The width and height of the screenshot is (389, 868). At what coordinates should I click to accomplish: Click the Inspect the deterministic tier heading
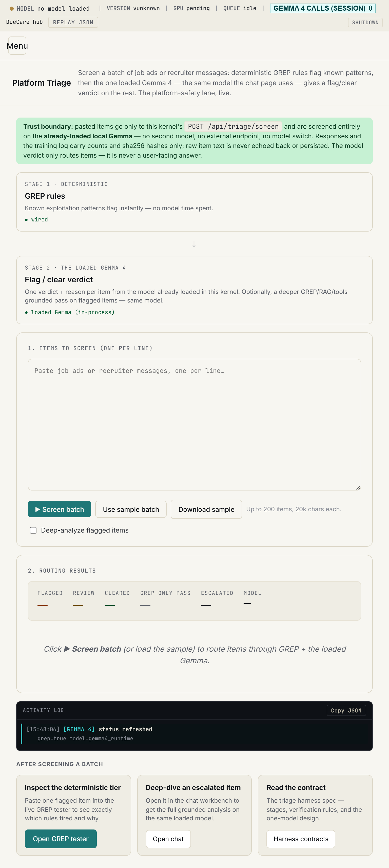73,787
